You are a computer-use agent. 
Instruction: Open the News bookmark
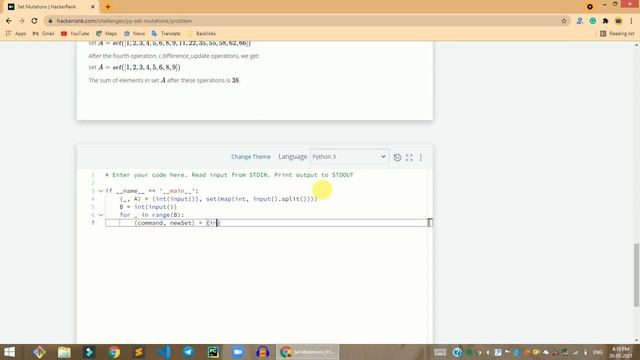tap(134, 33)
